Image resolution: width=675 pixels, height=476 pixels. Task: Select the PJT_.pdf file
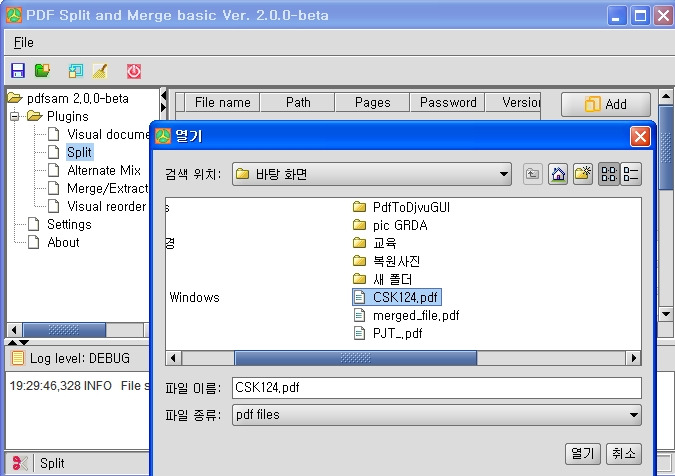[388, 334]
